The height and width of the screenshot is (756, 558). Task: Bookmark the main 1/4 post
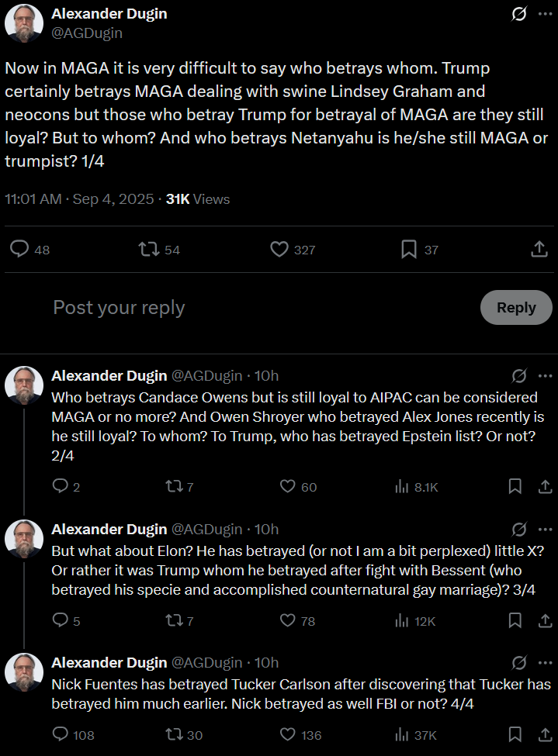pyautogui.click(x=409, y=250)
